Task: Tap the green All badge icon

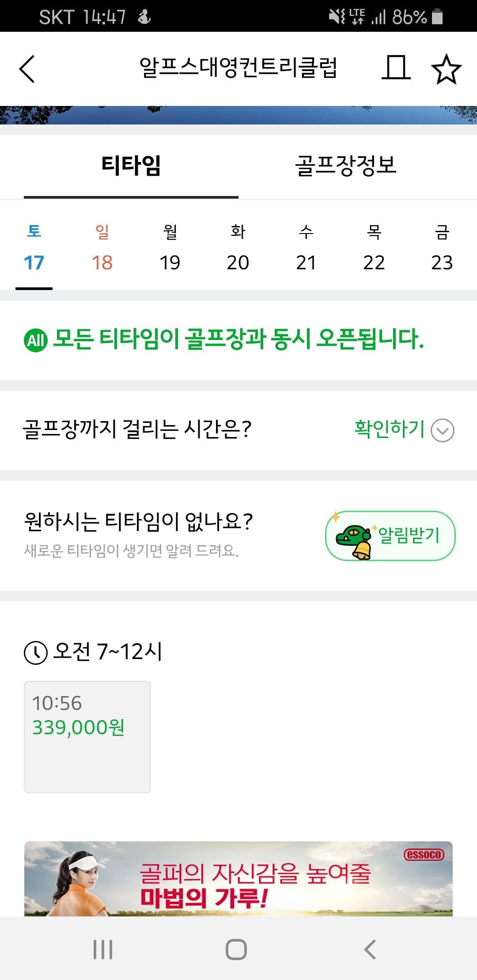Action: [x=35, y=340]
